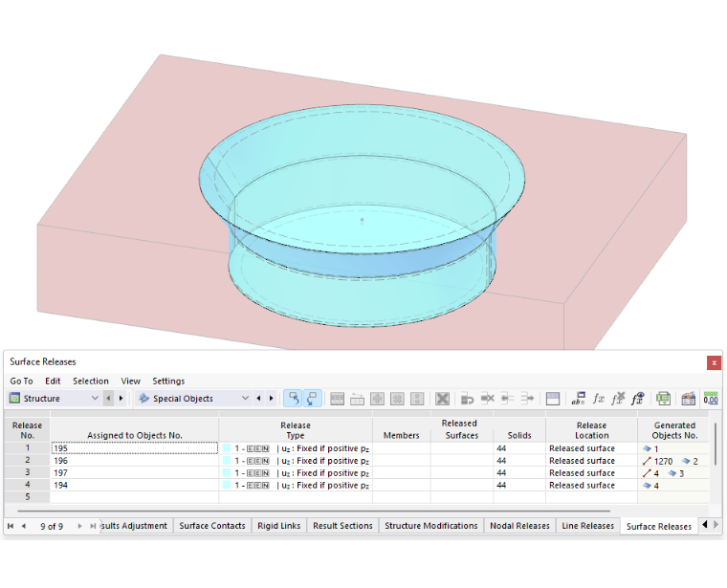The image size is (727, 588).
Task: Click the horizontal table scrollbar
Action: (314, 511)
